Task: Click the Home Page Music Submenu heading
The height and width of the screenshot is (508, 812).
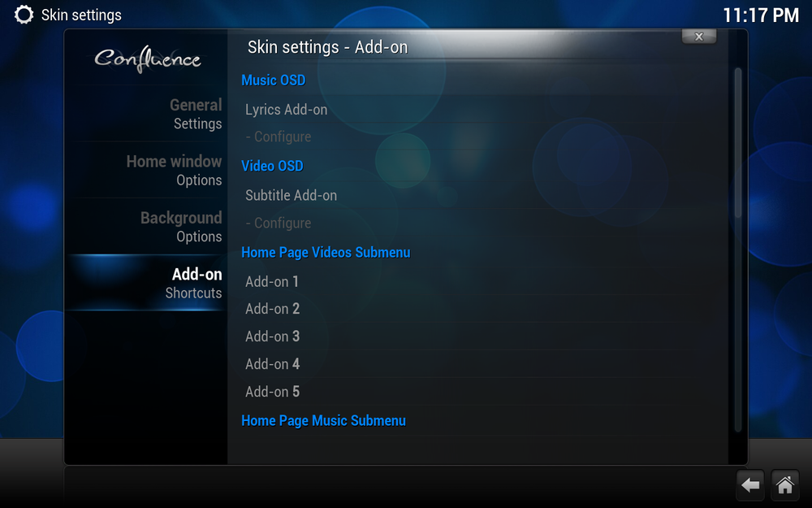Action: coord(324,420)
